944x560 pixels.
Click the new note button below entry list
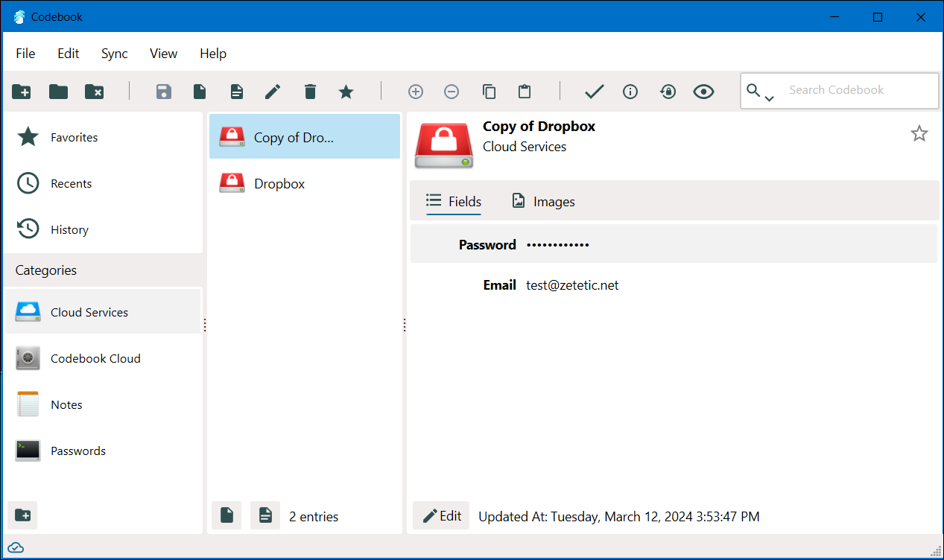(x=265, y=515)
